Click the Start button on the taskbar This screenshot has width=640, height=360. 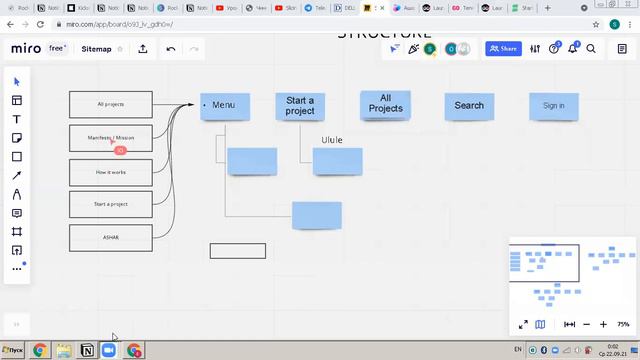pyautogui.click(x=13, y=350)
